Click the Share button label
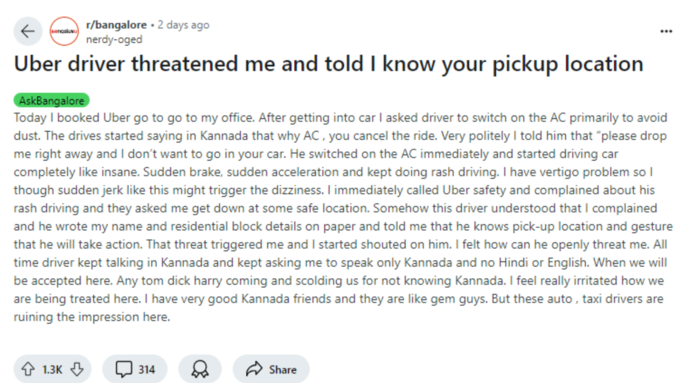The height and width of the screenshot is (383, 680). pyautogui.click(x=283, y=370)
